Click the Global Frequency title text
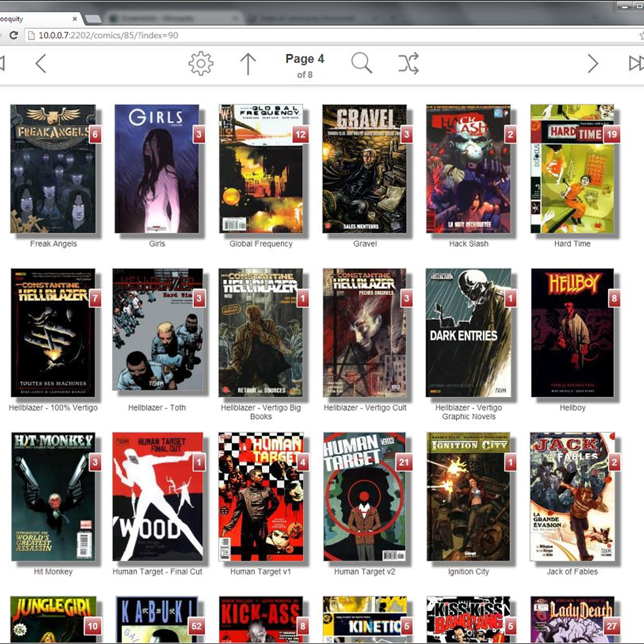The width and height of the screenshot is (644, 644). (x=261, y=244)
